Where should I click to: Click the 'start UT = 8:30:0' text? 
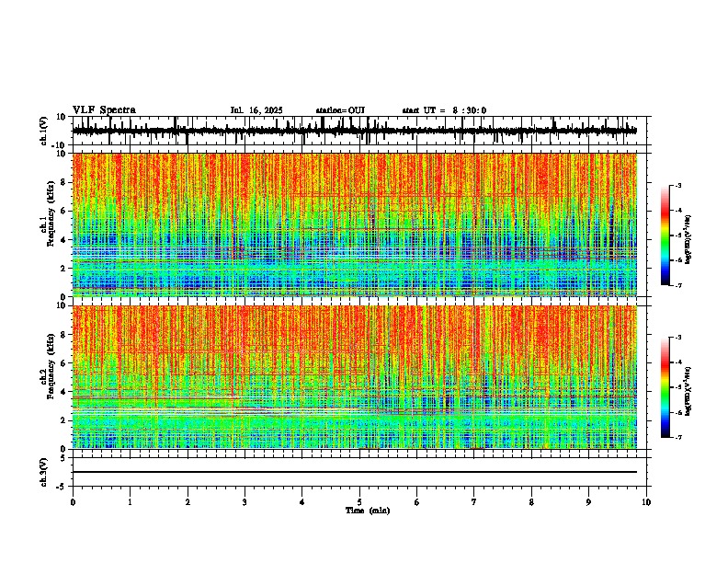tap(444, 110)
